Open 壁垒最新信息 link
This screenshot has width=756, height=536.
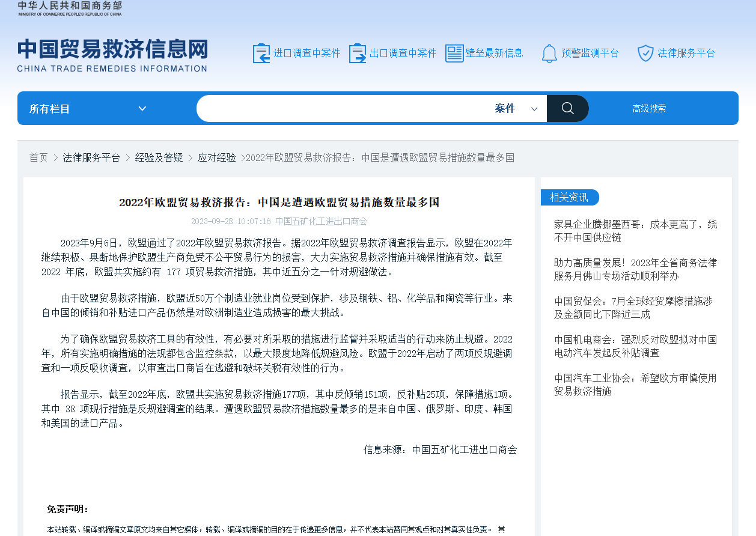(x=495, y=53)
